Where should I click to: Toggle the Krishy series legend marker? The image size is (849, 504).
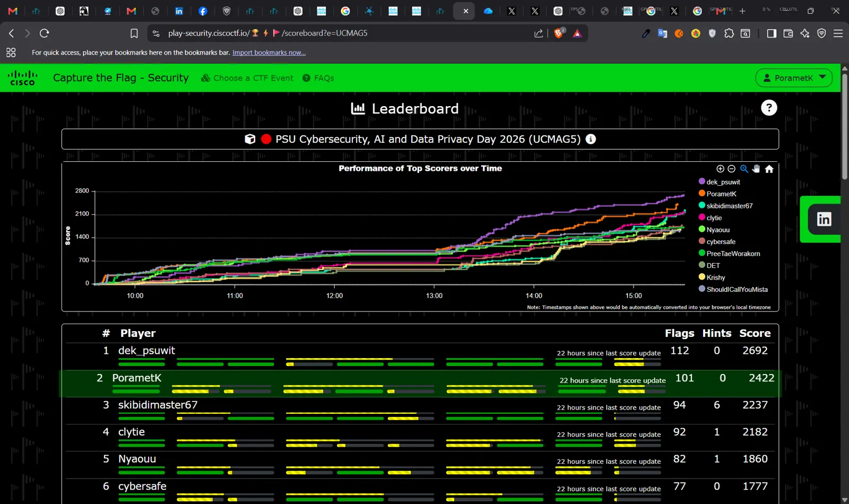coord(702,277)
